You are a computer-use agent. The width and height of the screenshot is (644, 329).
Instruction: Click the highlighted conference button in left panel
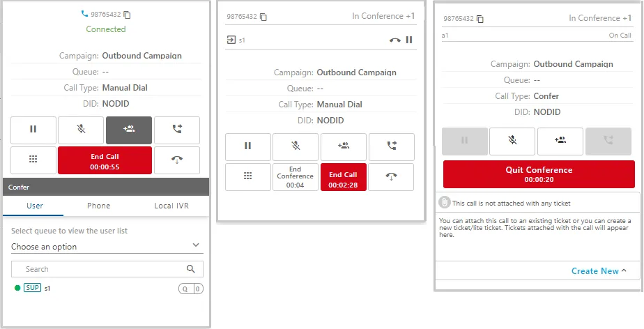(129, 130)
